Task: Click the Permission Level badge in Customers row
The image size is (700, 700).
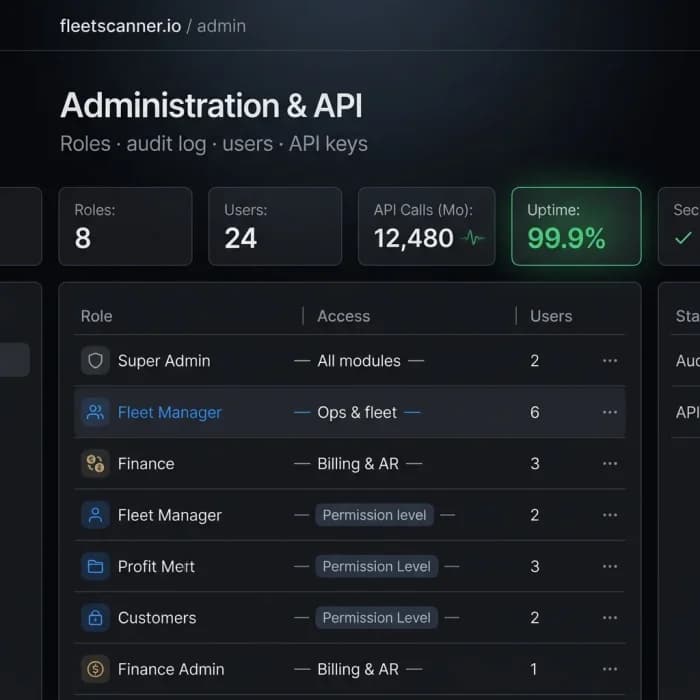Action: click(377, 617)
